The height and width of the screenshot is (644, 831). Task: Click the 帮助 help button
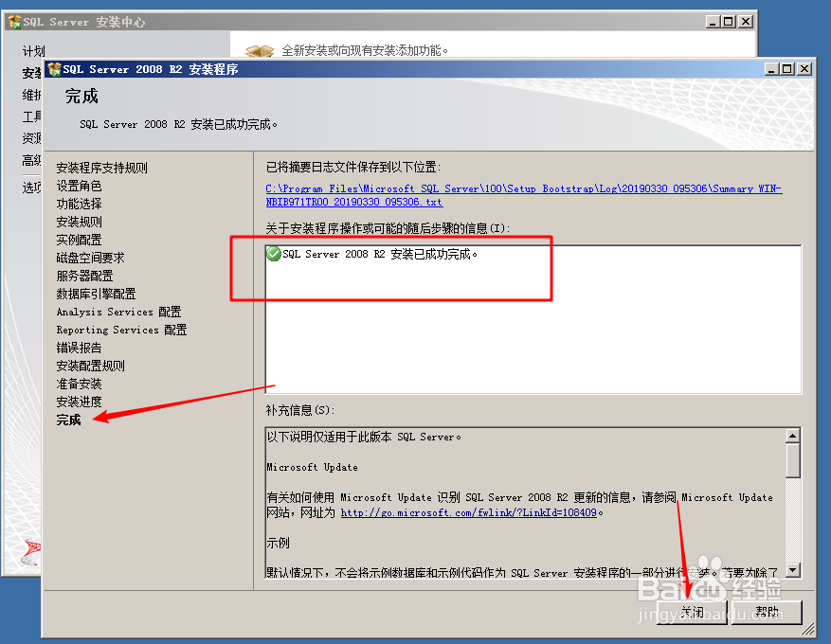click(x=767, y=613)
